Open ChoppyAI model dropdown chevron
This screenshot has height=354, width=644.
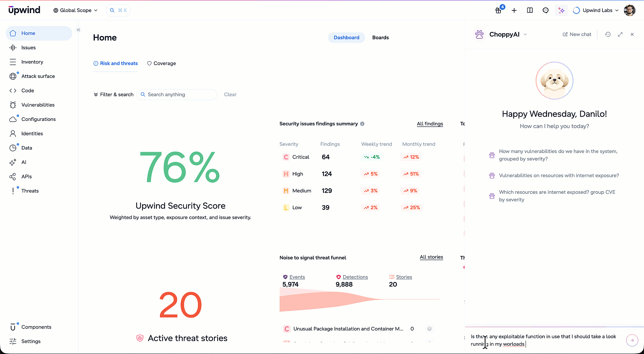pos(525,34)
